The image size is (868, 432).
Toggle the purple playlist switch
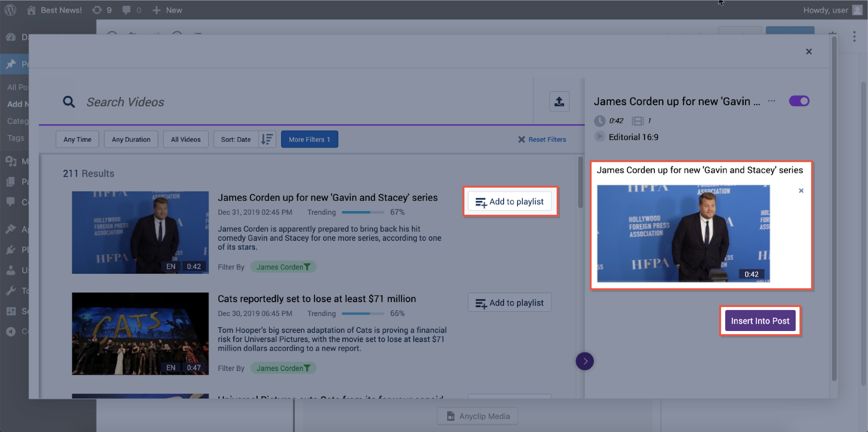[x=799, y=101]
